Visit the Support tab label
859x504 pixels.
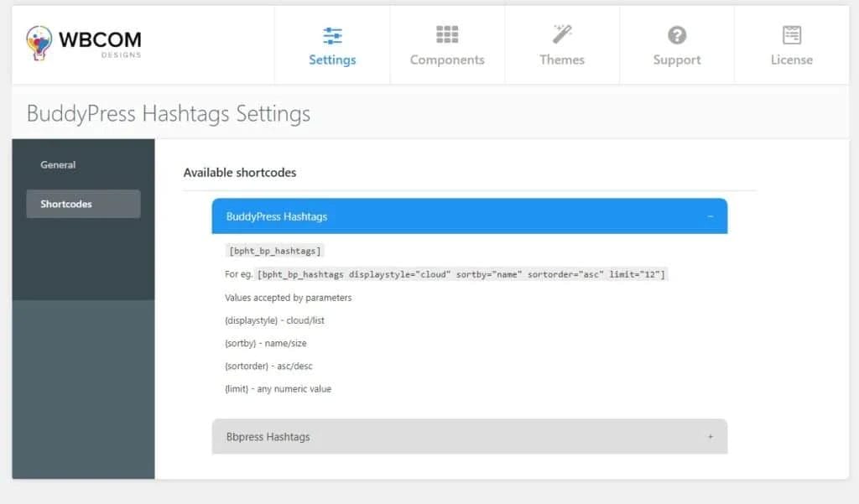(676, 60)
